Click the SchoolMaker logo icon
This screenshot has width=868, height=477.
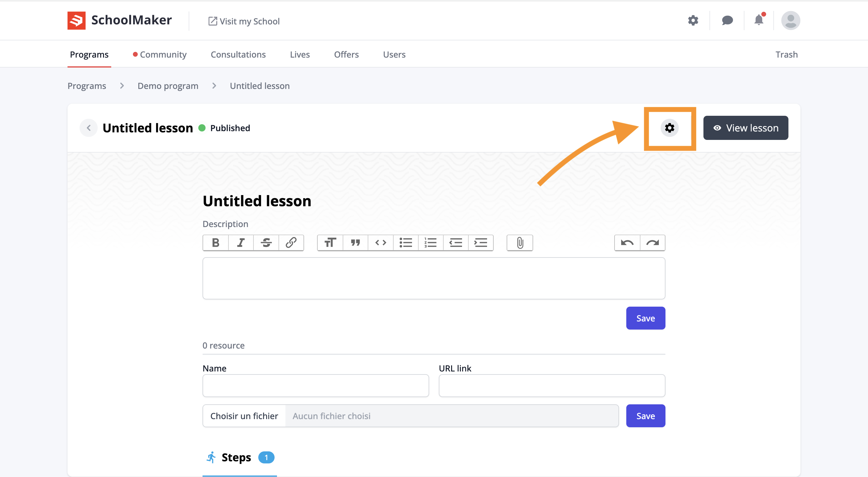(76, 21)
